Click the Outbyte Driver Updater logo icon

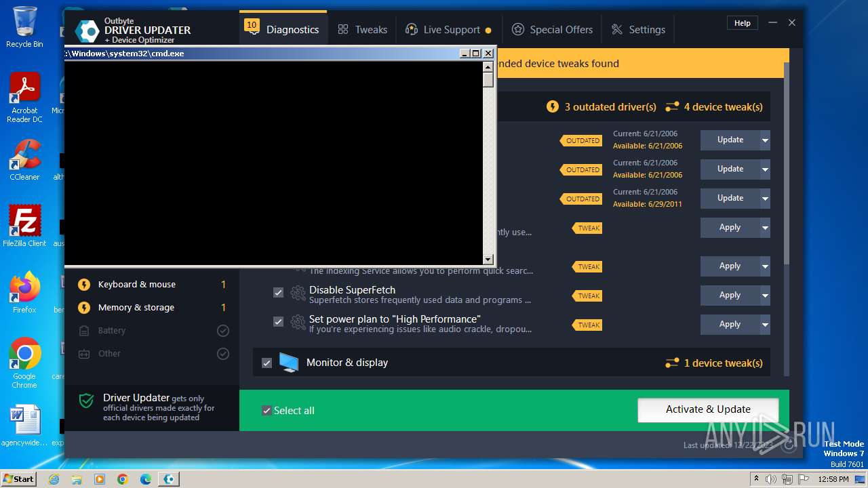click(87, 30)
